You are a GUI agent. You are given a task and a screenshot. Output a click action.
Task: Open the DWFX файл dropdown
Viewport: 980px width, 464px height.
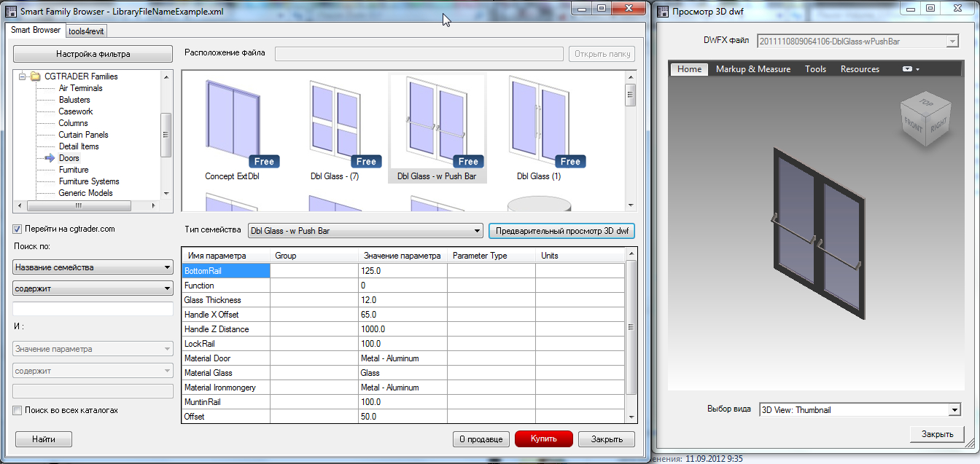[858, 42]
